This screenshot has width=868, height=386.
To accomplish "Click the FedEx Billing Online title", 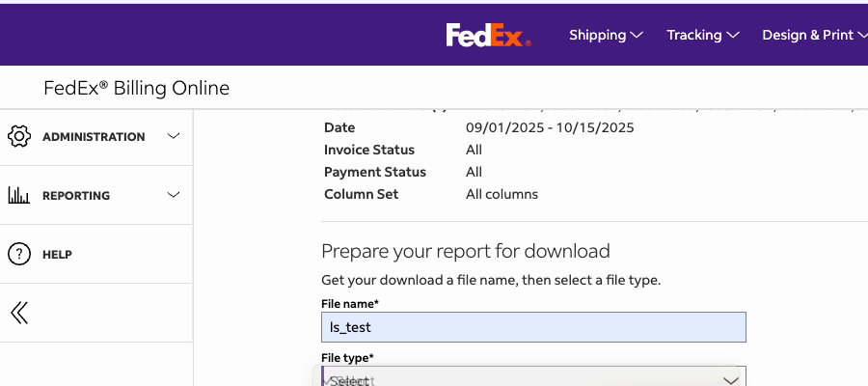I will tap(136, 88).
